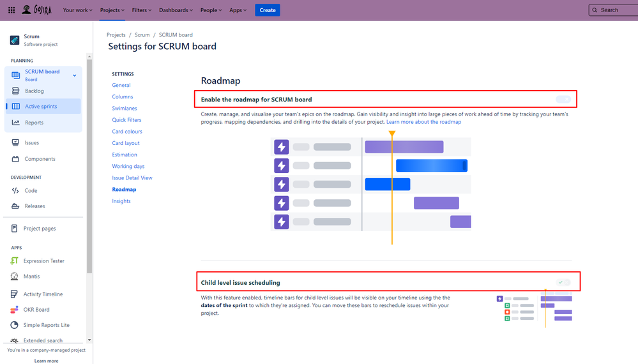Click the child issue scheduling illustration
This screenshot has height=364, width=638.
535,308
